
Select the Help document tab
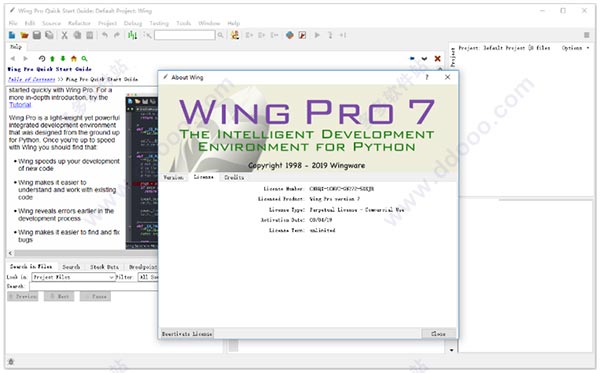click(x=16, y=47)
